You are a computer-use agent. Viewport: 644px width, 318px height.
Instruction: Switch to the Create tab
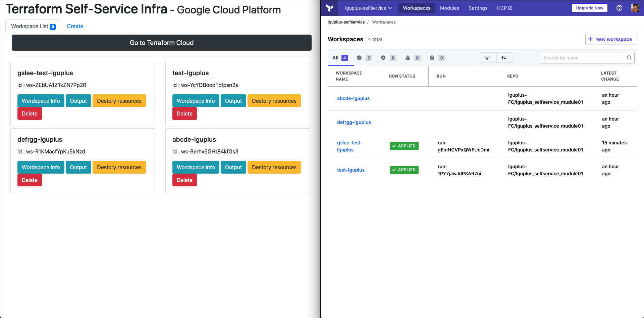click(75, 26)
